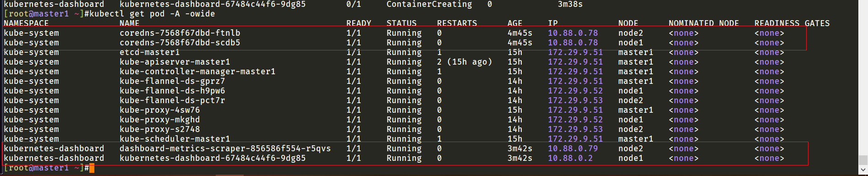Click the IP address 10.88.0.2

[x=570, y=158]
